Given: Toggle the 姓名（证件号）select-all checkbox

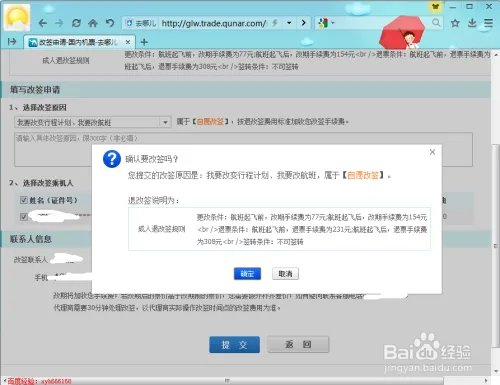Looking at the screenshot, I should coord(23,200).
